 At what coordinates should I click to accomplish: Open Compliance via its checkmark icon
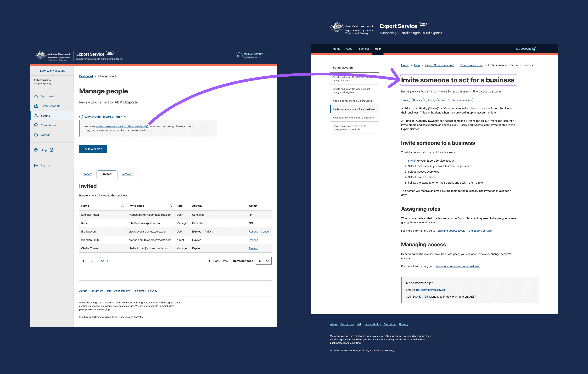click(x=36, y=125)
